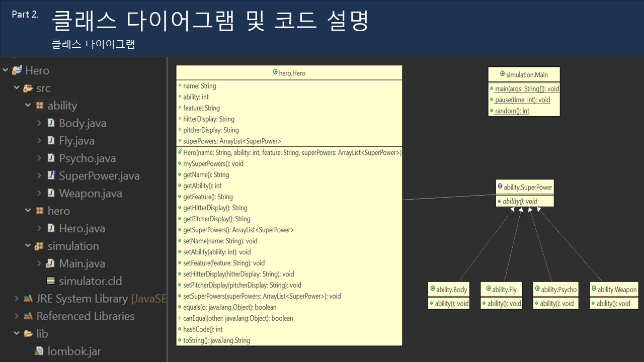Click the simulation.Main class icon in diagram
644x362 pixels.
(x=502, y=74)
